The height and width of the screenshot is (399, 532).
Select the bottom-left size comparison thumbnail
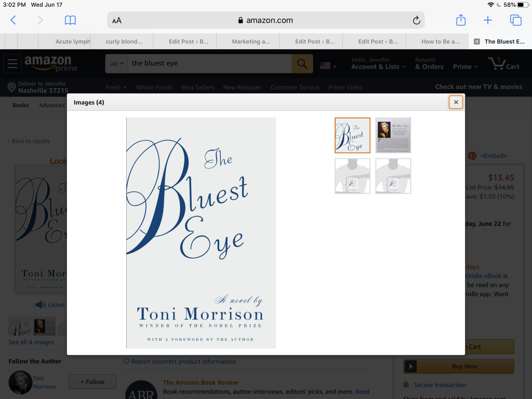point(352,176)
